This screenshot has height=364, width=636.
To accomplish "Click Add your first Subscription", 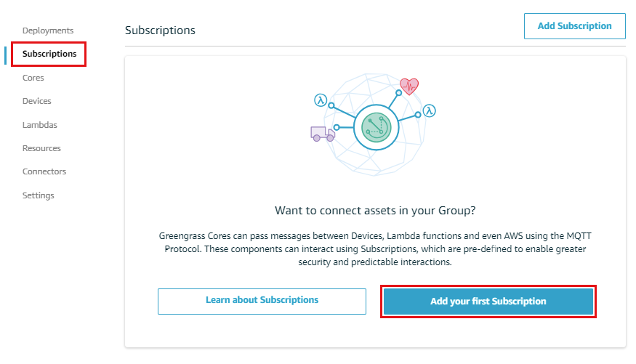I will pyautogui.click(x=488, y=302).
